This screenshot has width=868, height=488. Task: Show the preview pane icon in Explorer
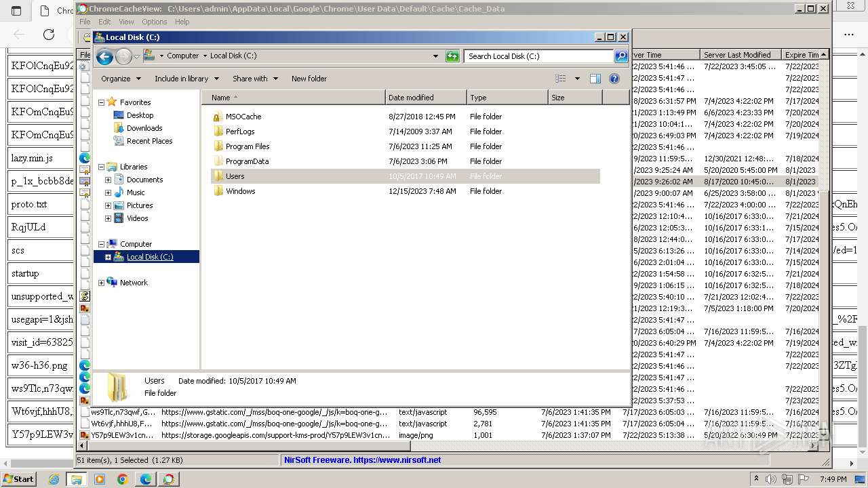pos(595,79)
